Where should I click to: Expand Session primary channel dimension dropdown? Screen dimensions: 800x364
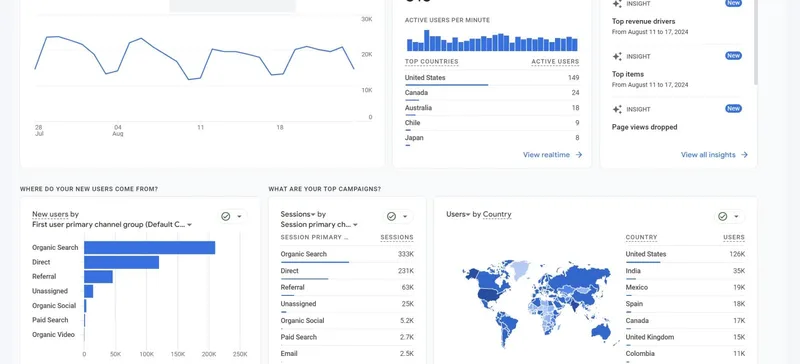(319, 224)
